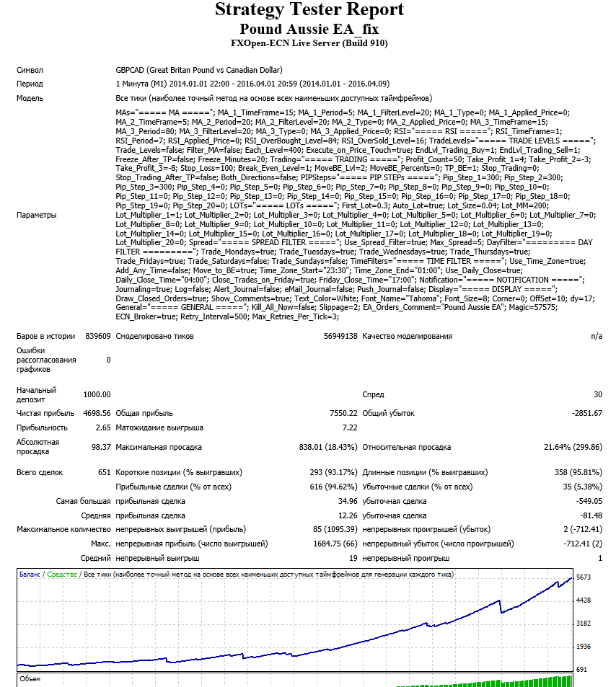Click Средний непрерывный выигрыш value 19

353,558
